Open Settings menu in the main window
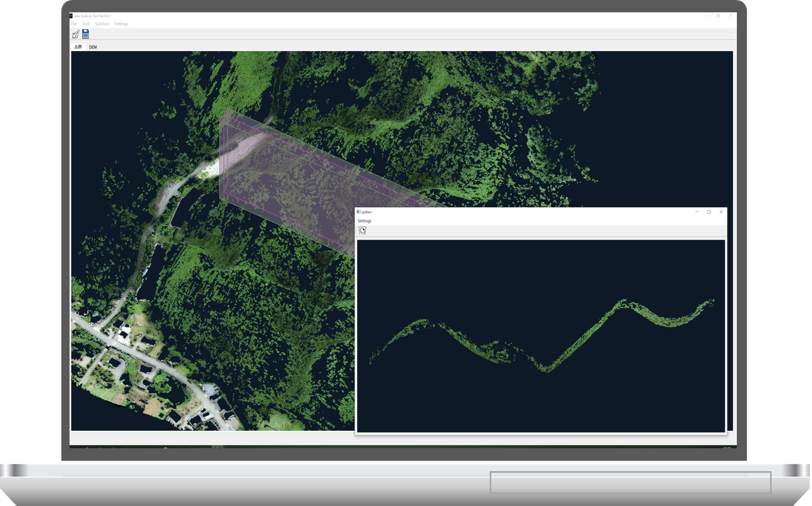812x506 pixels. pos(121,24)
